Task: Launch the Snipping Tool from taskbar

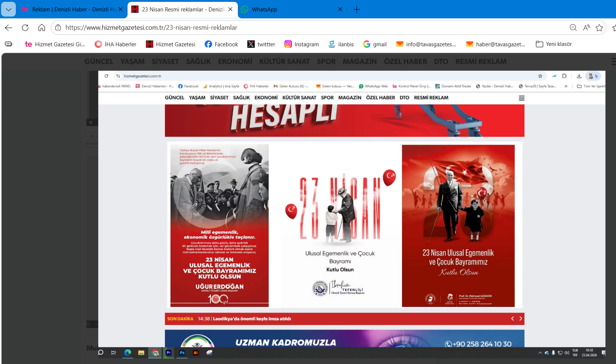Action: (x=210, y=353)
